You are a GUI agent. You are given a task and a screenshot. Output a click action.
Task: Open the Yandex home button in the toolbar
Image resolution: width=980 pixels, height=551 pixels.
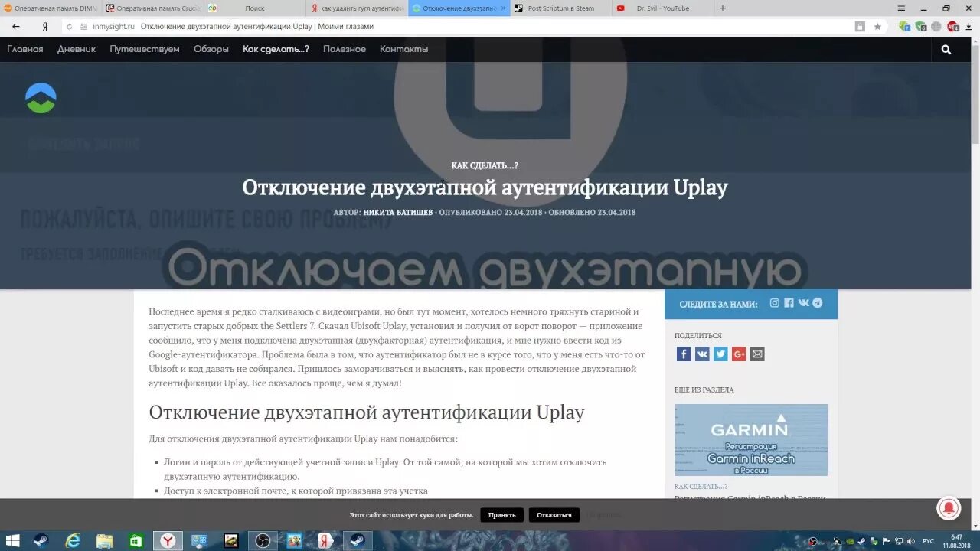point(45,26)
